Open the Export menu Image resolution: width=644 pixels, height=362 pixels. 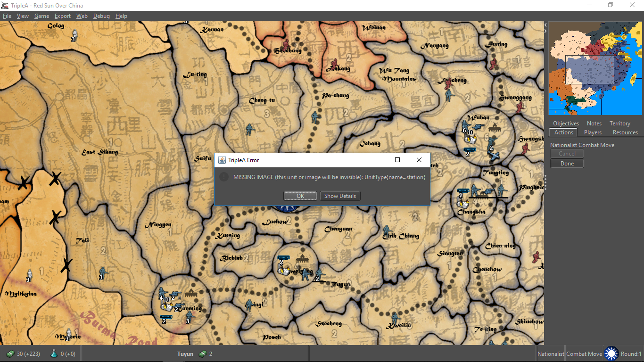[62, 16]
